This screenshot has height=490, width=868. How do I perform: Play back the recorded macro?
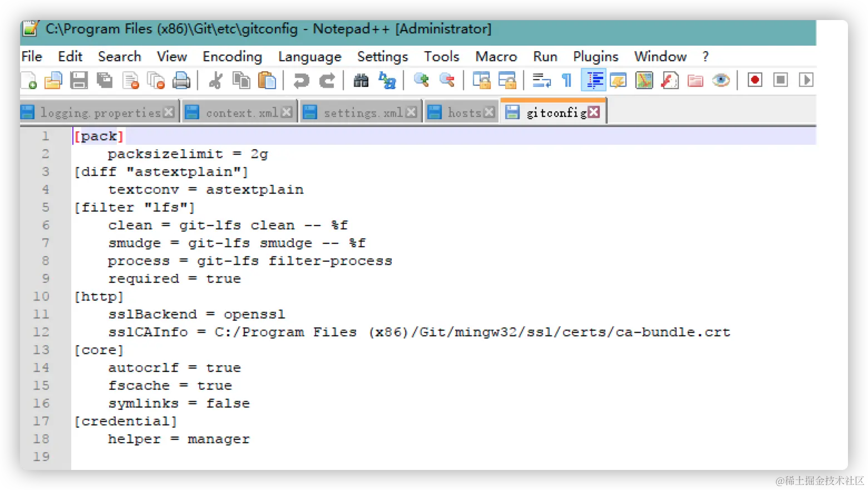(806, 80)
